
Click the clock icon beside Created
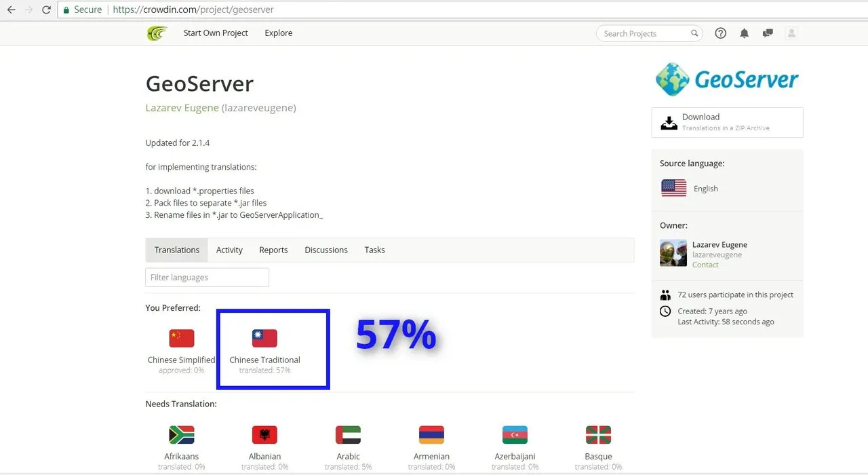(665, 311)
